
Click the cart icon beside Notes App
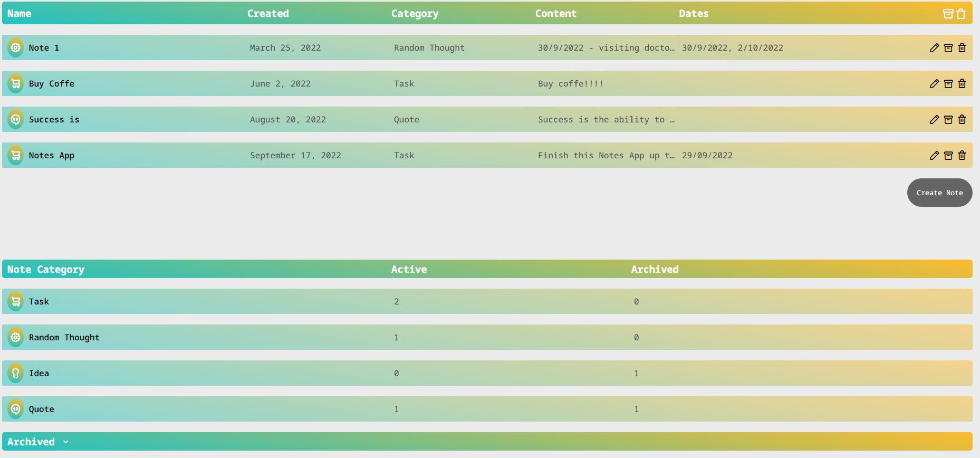coord(16,155)
